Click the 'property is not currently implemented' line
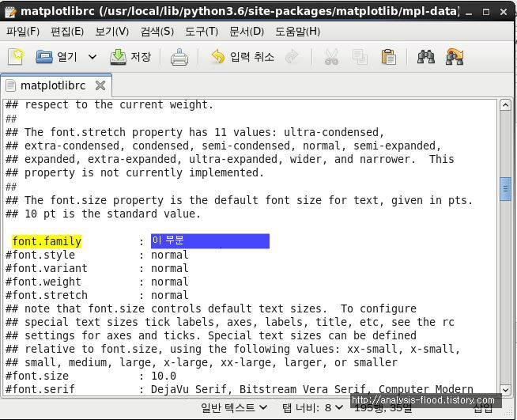Image resolution: width=517 pixels, height=420 pixels. (135, 173)
